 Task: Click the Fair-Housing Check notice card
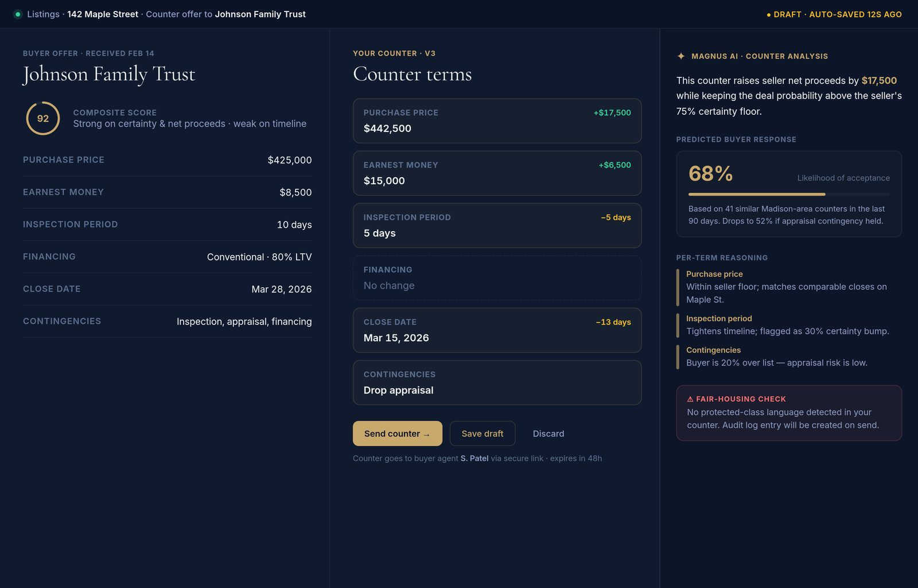coord(789,413)
